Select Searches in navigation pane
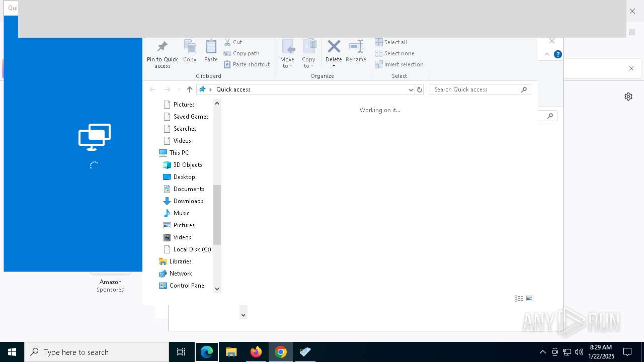The image size is (644, 362). pyautogui.click(x=180, y=129)
